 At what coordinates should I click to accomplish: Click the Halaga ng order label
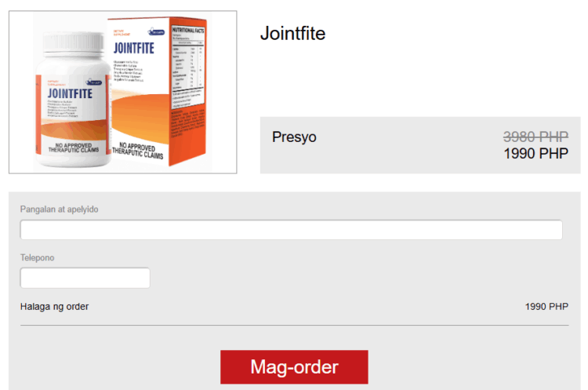click(54, 307)
